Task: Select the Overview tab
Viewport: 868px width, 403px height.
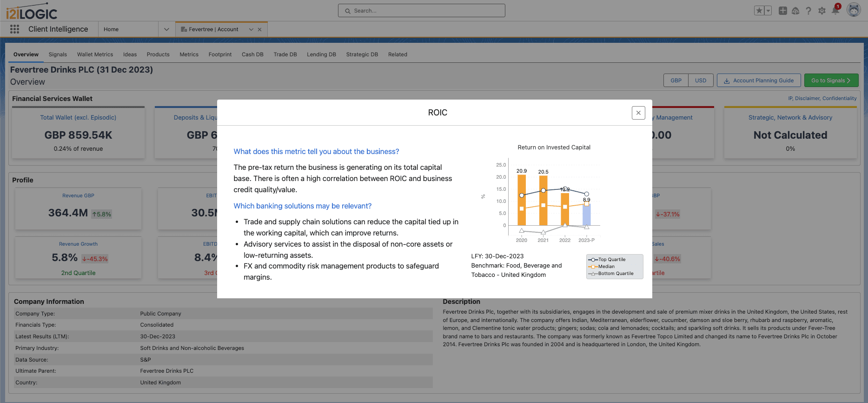Action: (26, 54)
